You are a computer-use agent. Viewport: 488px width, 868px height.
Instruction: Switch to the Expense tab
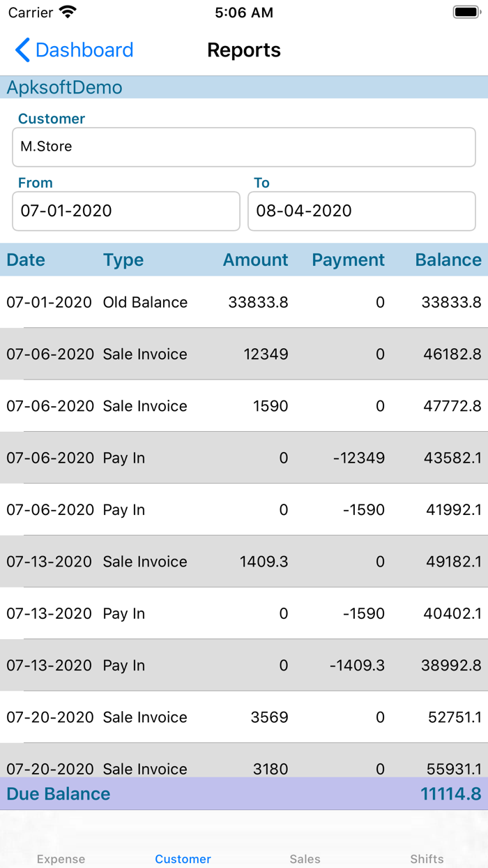(61, 859)
